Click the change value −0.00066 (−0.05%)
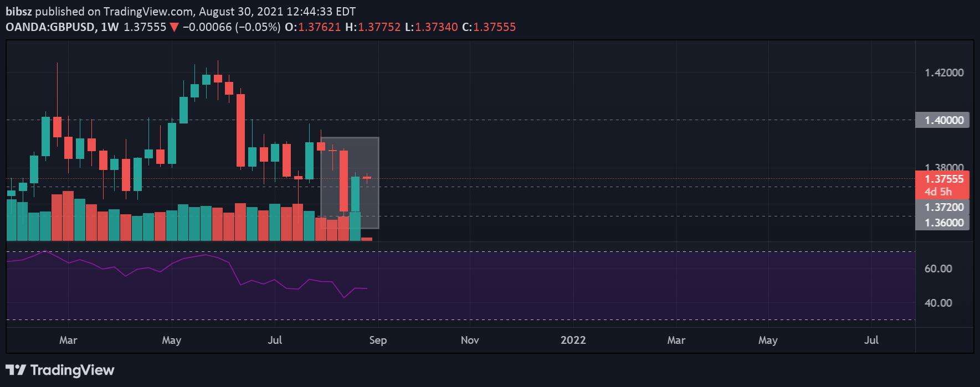 [x=232, y=27]
